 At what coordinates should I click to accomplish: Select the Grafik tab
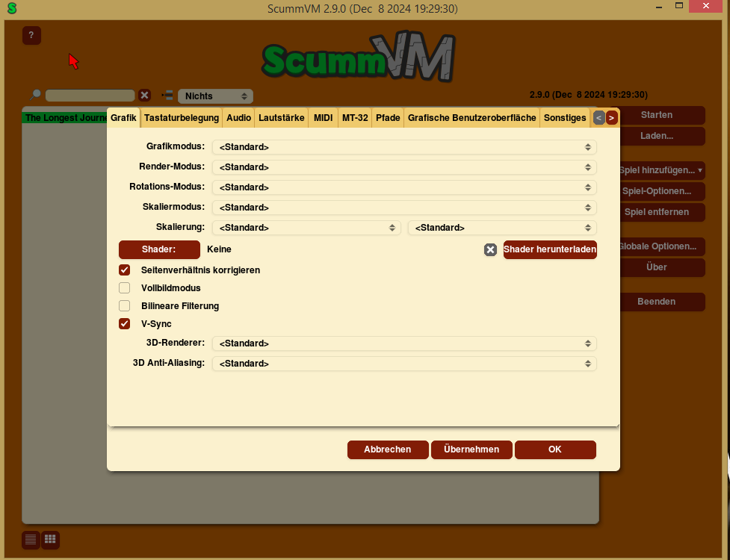click(x=123, y=118)
